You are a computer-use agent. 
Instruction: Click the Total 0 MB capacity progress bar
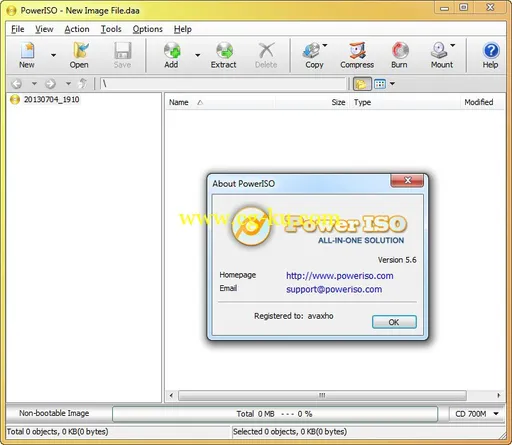coord(275,414)
